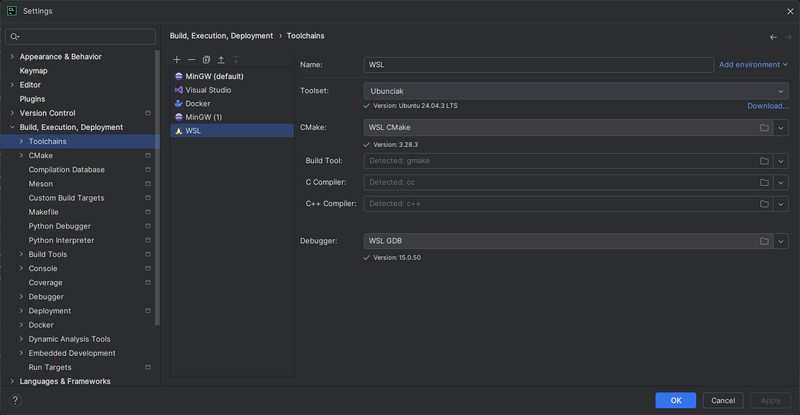This screenshot has width=800, height=415.
Task: Click the Cancel button
Action: tap(723, 400)
